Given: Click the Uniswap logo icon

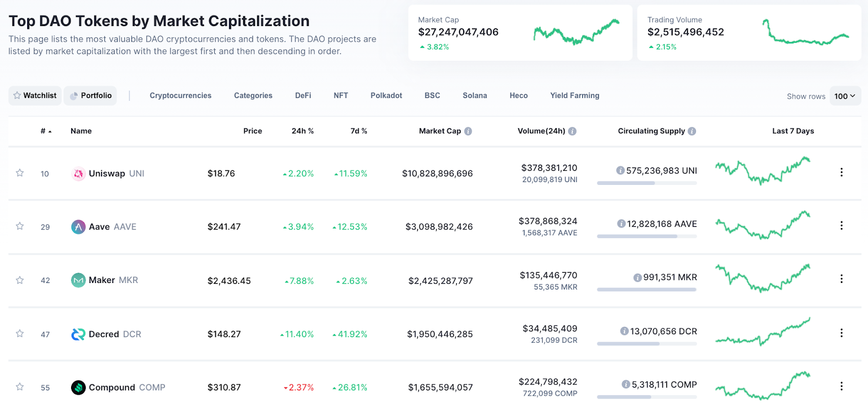Looking at the screenshot, I should [x=78, y=174].
